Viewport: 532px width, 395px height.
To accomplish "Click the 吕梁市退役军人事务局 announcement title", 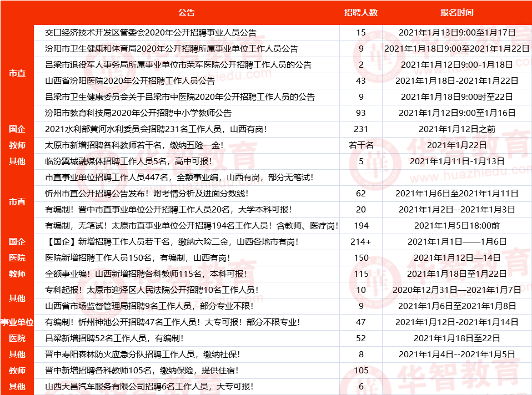I will click(x=178, y=65).
